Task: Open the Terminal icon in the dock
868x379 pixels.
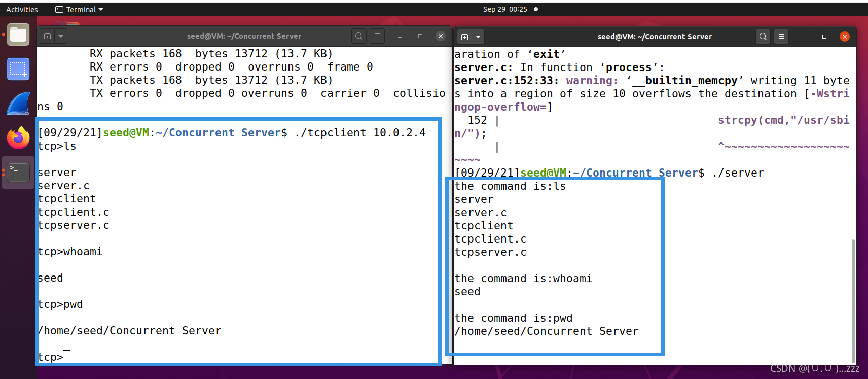Action: tap(18, 172)
